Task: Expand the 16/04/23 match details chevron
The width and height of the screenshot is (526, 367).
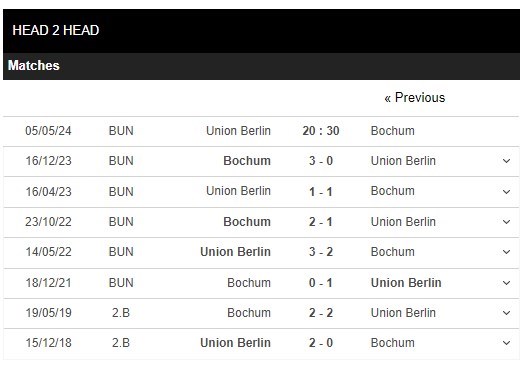Action: point(506,192)
